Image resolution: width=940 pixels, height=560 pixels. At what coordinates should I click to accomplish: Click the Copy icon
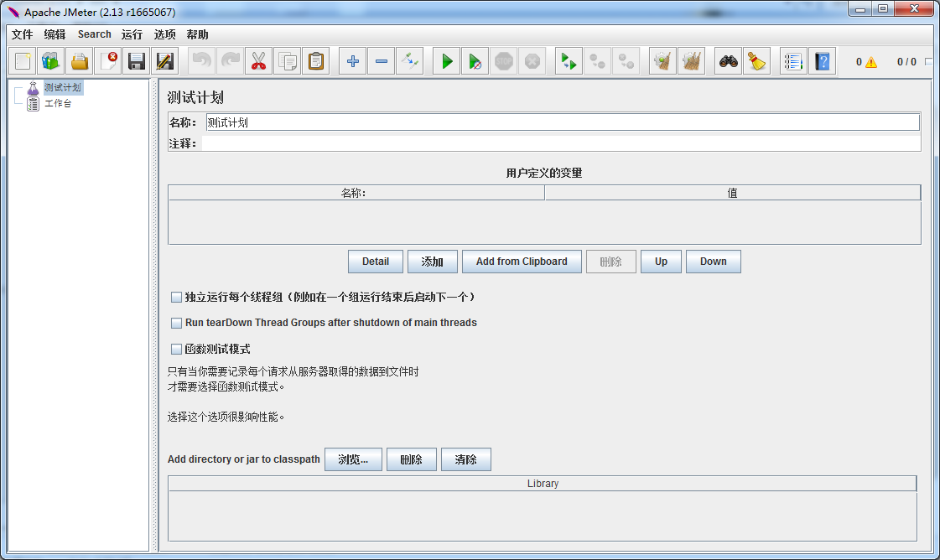[x=287, y=61]
